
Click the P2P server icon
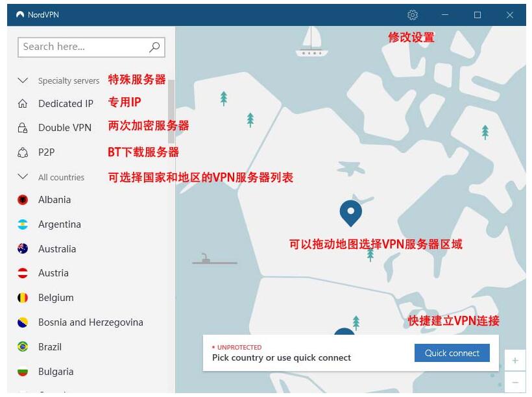(23, 152)
